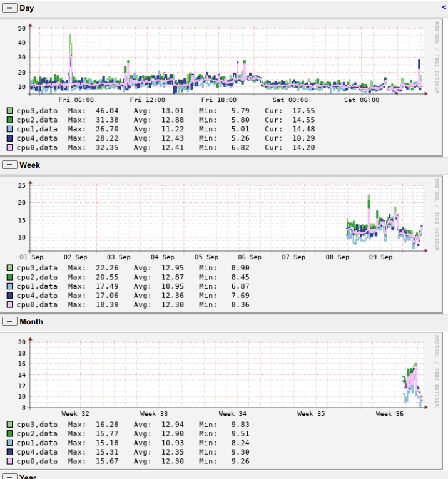Click the cpu4 navy swatch in Month legend
448x479 pixels.
click(x=9, y=452)
